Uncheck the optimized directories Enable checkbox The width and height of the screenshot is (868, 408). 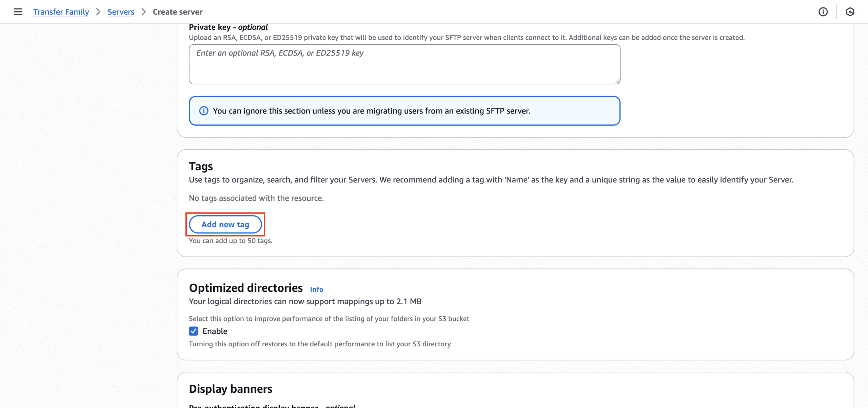pos(193,331)
